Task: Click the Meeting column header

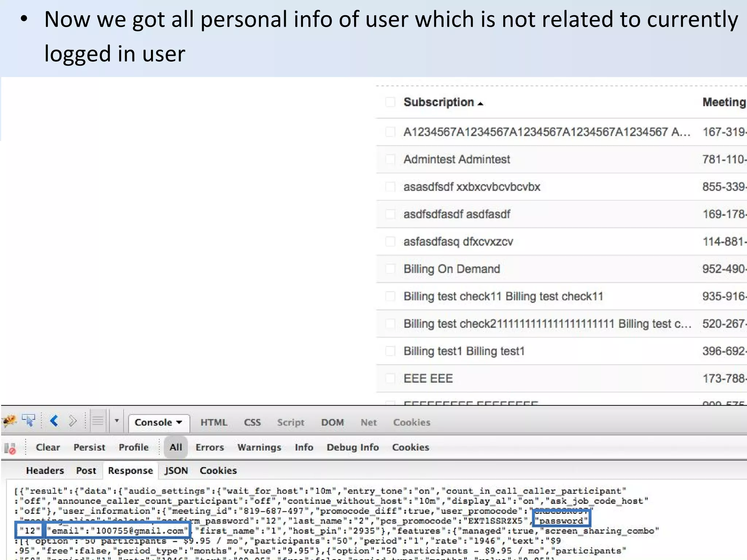Action: (724, 102)
